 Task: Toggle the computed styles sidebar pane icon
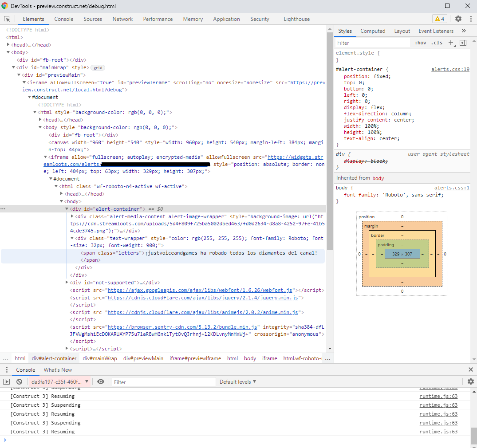463,43
